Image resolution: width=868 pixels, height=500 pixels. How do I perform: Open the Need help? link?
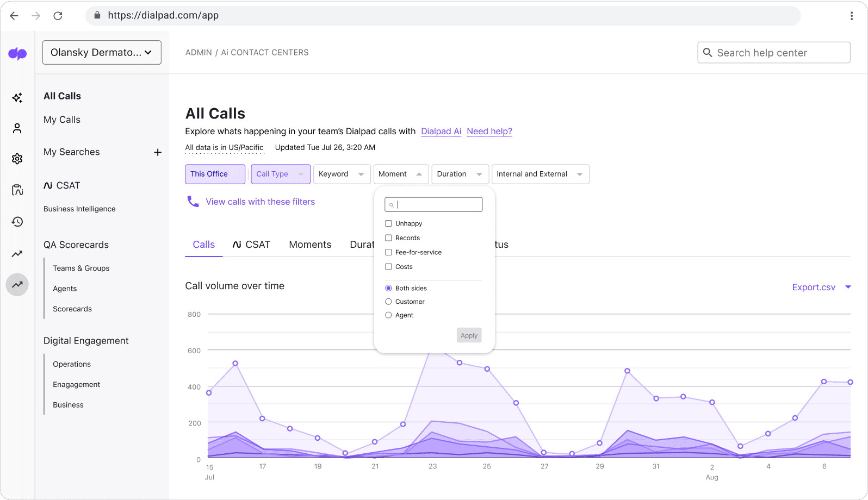point(489,132)
